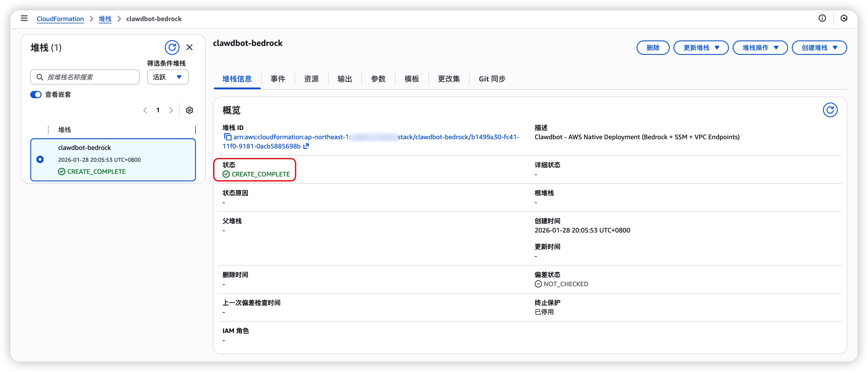Click the delete stack button
Screen dimensions: 868x372
click(653, 48)
